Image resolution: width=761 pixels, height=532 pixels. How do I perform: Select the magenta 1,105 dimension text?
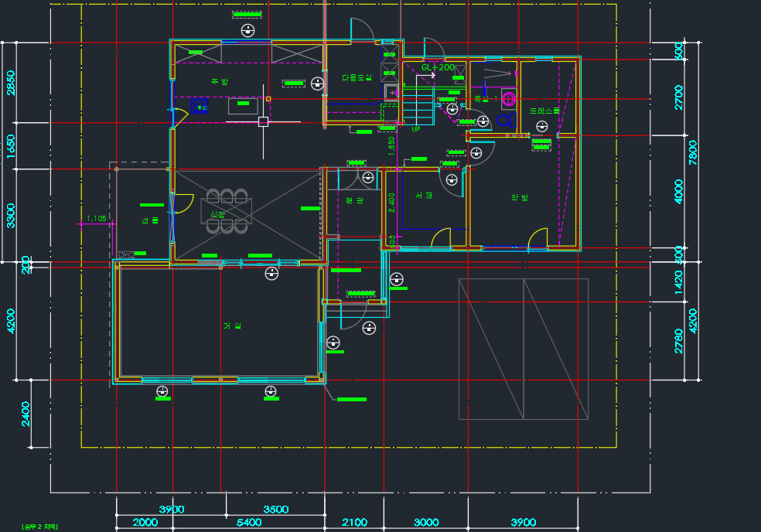(96, 219)
